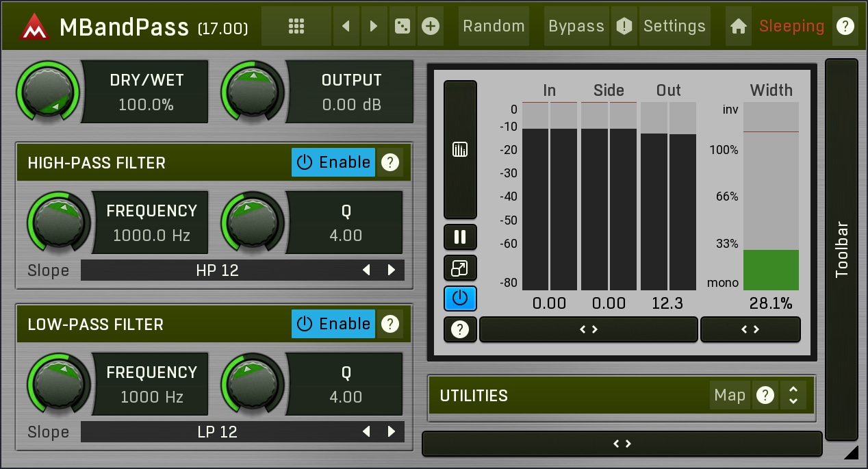Expand the Utilities section arrows
This screenshot has width=868, height=469.
(793, 395)
